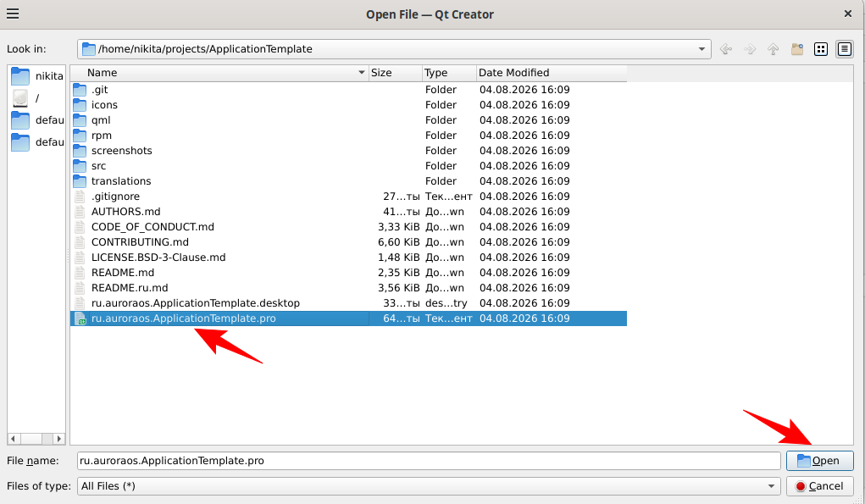Click the qml folder icon
The height and width of the screenshot is (504, 865).
click(x=80, y=120)
